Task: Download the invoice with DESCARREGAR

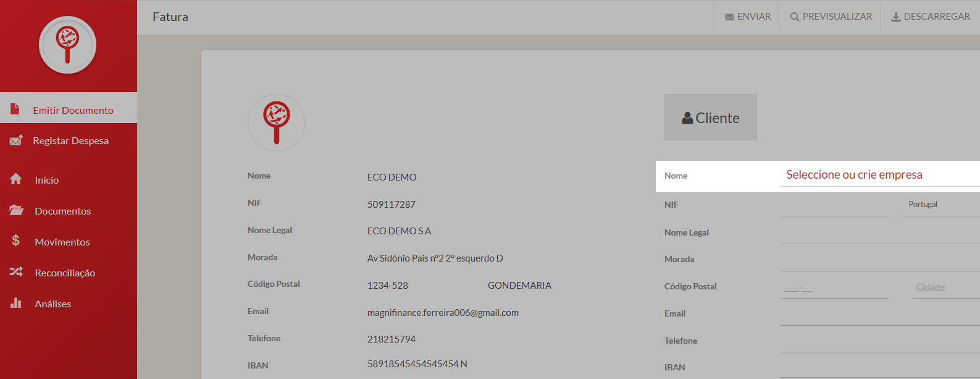Action: coord(930,17)
